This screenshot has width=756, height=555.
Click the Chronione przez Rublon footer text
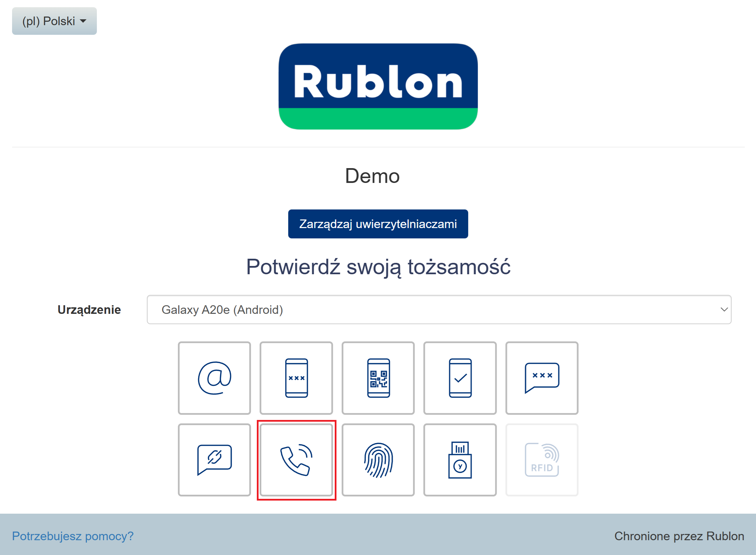coord(679,536)
